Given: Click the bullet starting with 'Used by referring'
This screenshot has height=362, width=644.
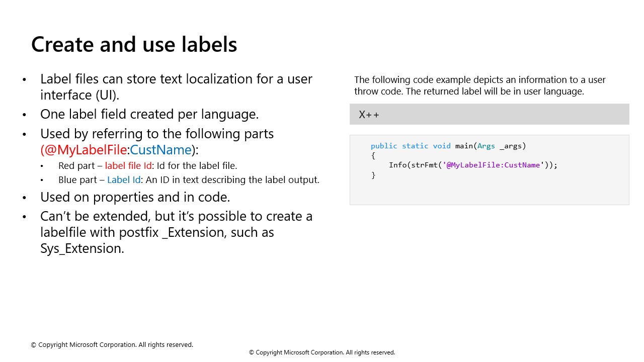Looking at the screenshot, I should (x=157, y=133).
